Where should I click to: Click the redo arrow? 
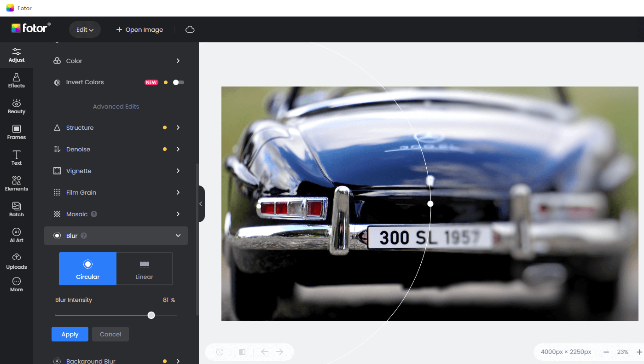[x=279, y=352]
